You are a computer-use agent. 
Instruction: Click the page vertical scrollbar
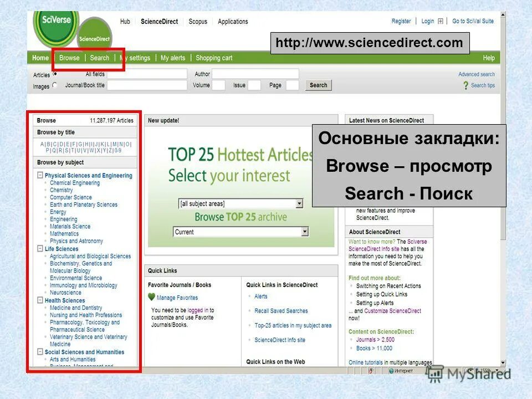503,188
